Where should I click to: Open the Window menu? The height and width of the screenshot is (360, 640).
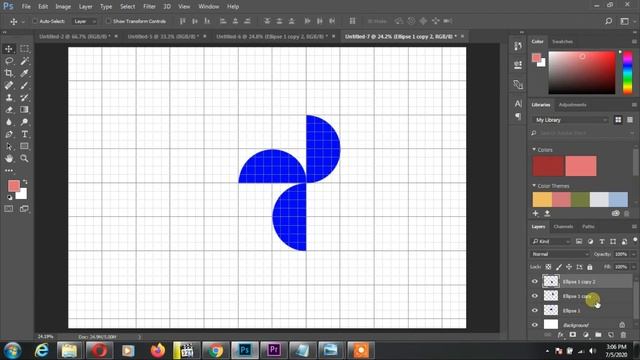click(209, 7)
